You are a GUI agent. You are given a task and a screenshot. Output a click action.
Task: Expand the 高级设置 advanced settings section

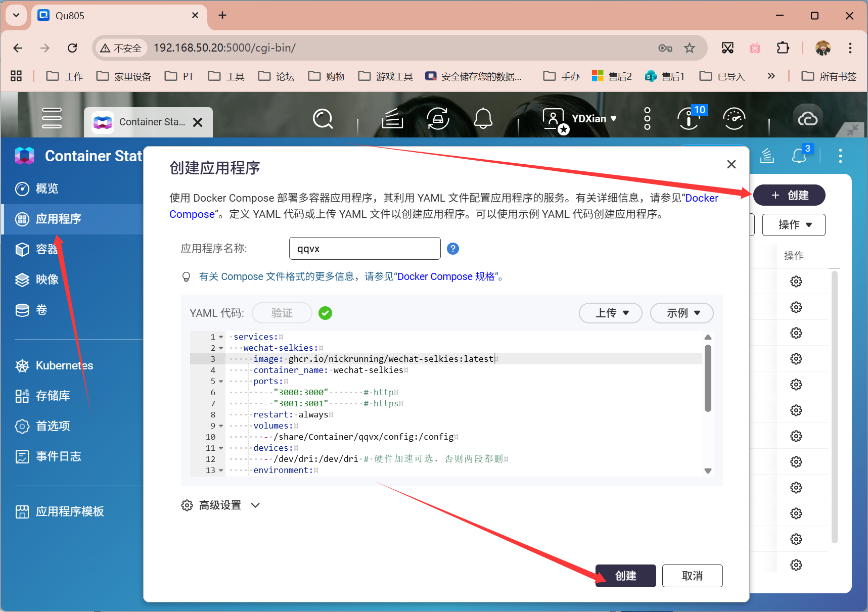221,505
